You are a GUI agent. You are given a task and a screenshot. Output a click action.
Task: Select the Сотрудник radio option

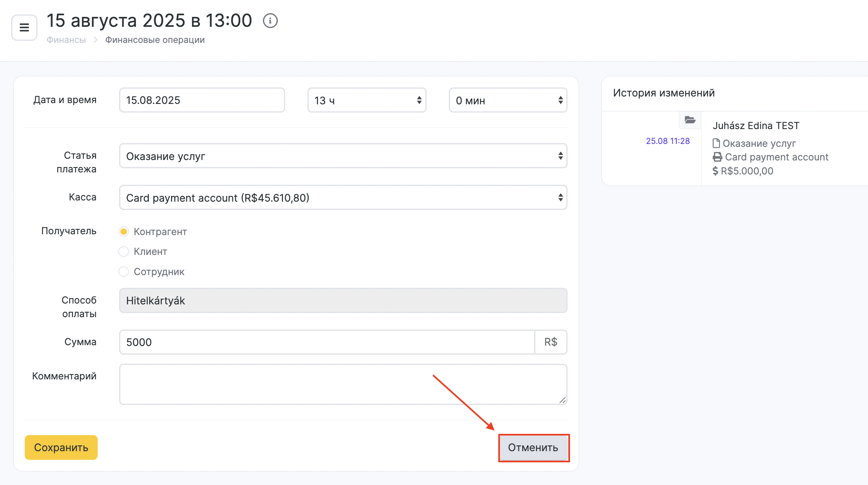coord(124,272)
